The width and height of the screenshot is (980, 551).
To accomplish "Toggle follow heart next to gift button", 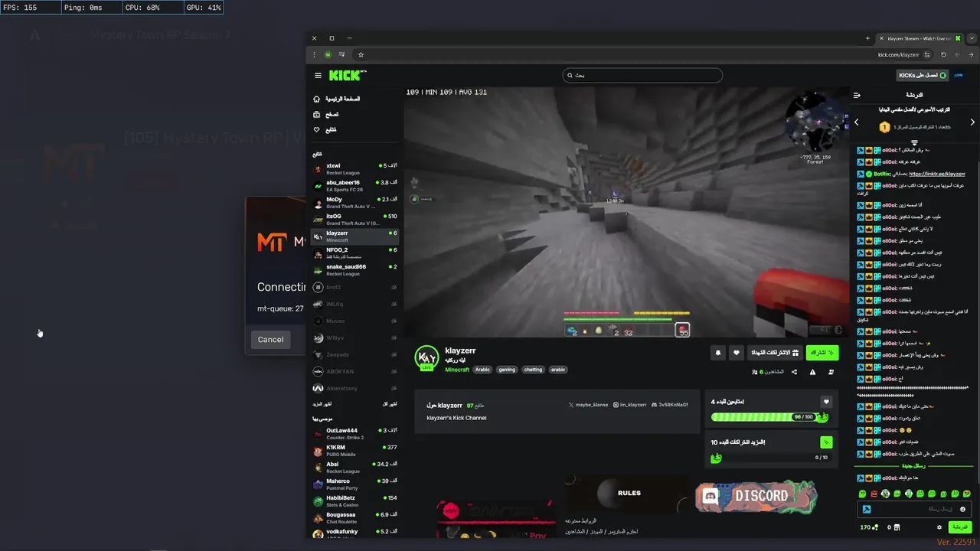I will click(x=737, y=353).
